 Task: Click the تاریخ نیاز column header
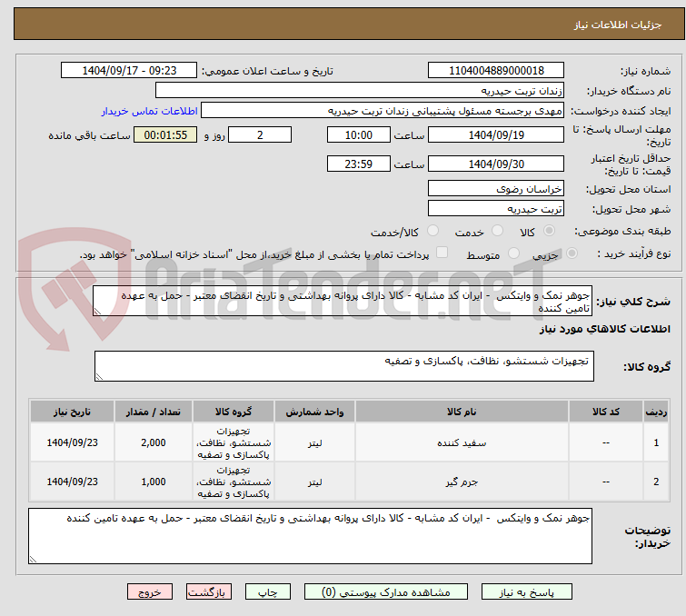pyautogui.click(x=72, y=412)
